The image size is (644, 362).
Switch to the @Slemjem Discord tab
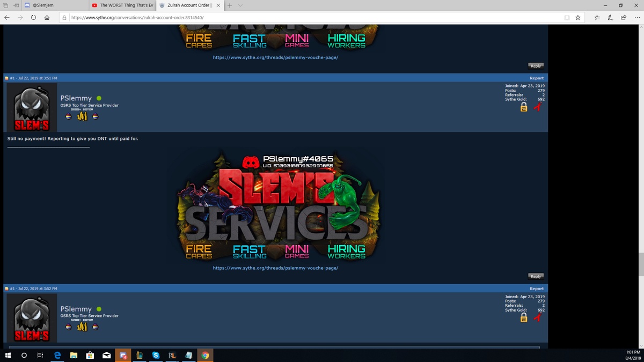[x=54, y=5]
